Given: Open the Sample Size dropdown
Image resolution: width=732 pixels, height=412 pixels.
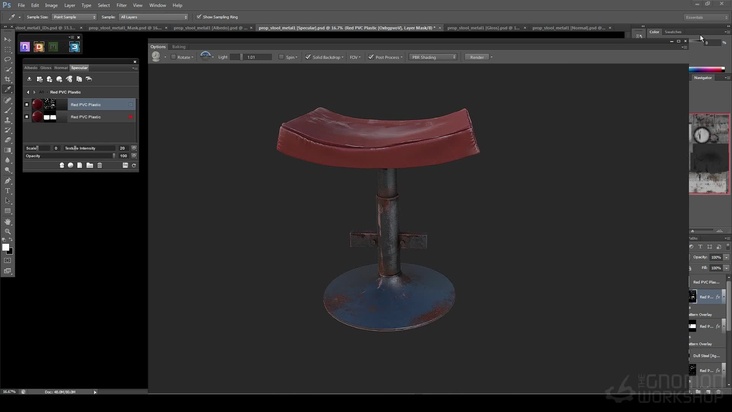Looking at the screenshot, I should coord(74,17).
